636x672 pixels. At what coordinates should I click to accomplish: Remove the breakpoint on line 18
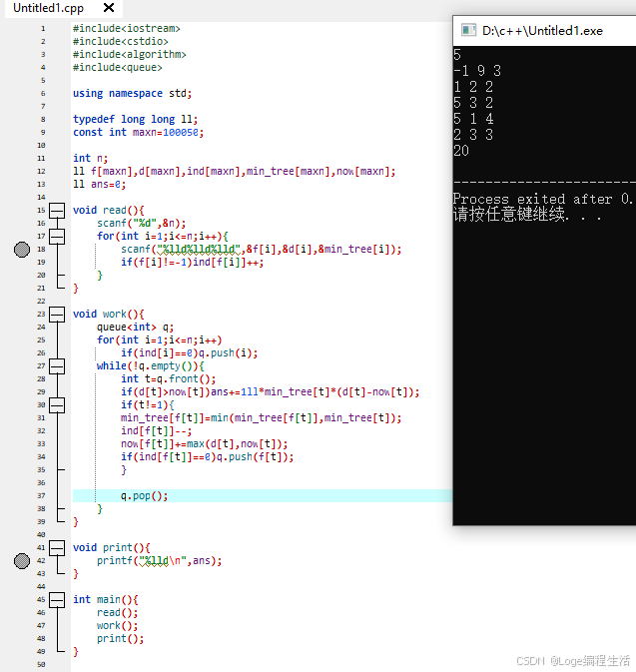(22, 250)
